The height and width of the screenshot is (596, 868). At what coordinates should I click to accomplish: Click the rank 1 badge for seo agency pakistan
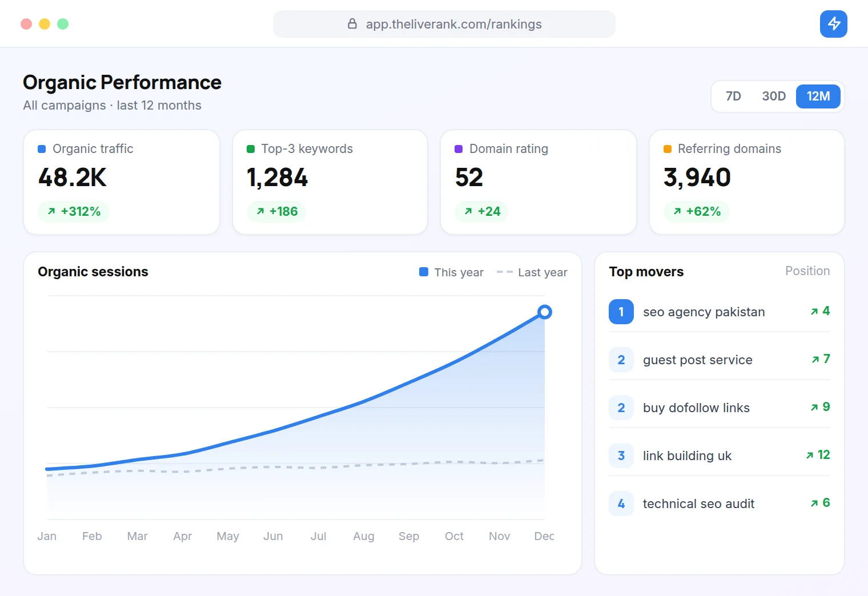(621, 312)
